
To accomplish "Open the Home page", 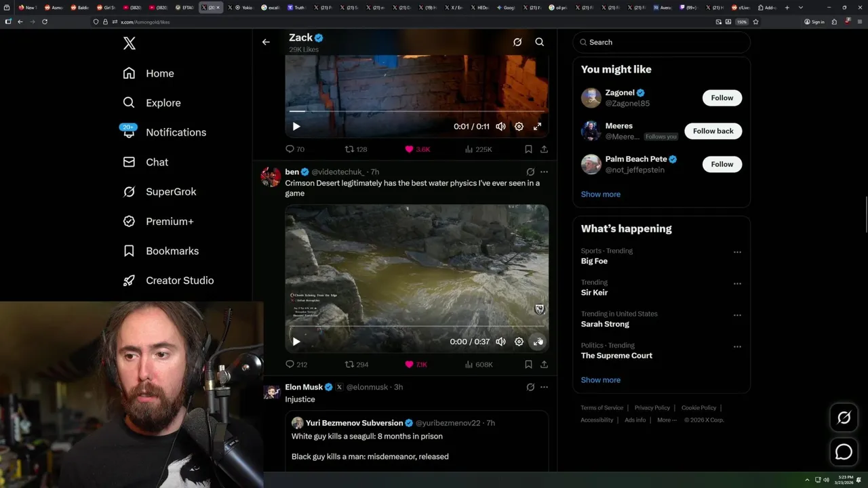I will tap(149, 73).
